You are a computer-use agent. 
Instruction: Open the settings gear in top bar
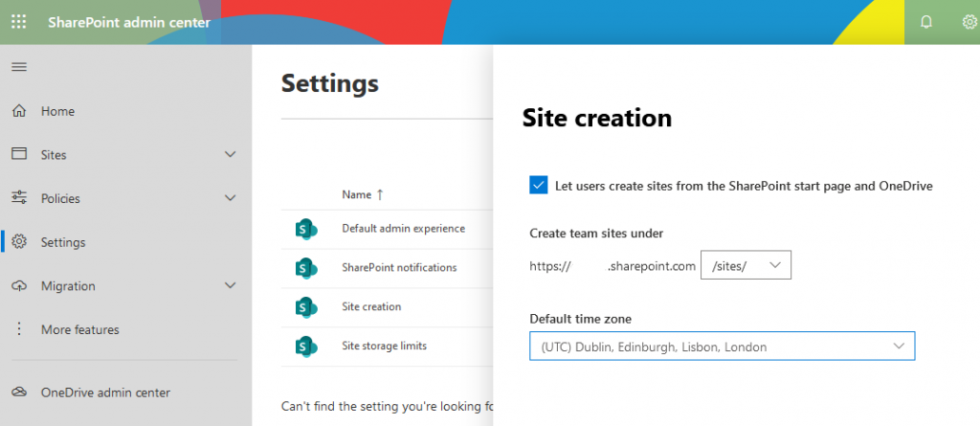tap(969, 23)
